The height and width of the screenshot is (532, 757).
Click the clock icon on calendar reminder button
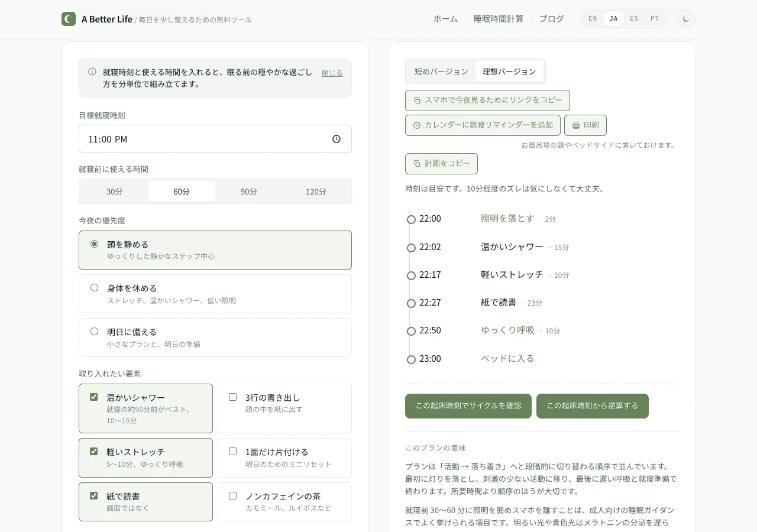click(417, 125)
